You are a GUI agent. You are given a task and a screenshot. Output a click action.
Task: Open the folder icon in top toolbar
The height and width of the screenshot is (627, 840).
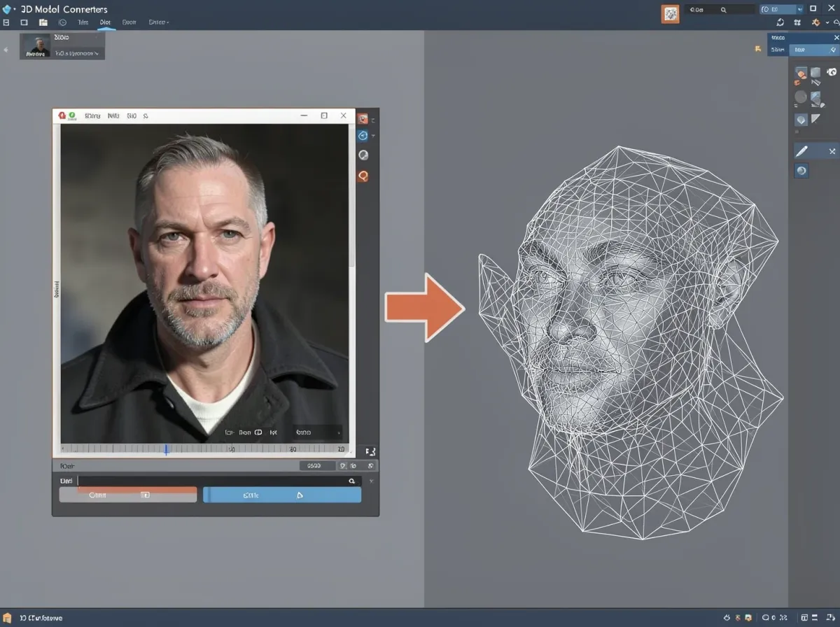tap(43, 22)
